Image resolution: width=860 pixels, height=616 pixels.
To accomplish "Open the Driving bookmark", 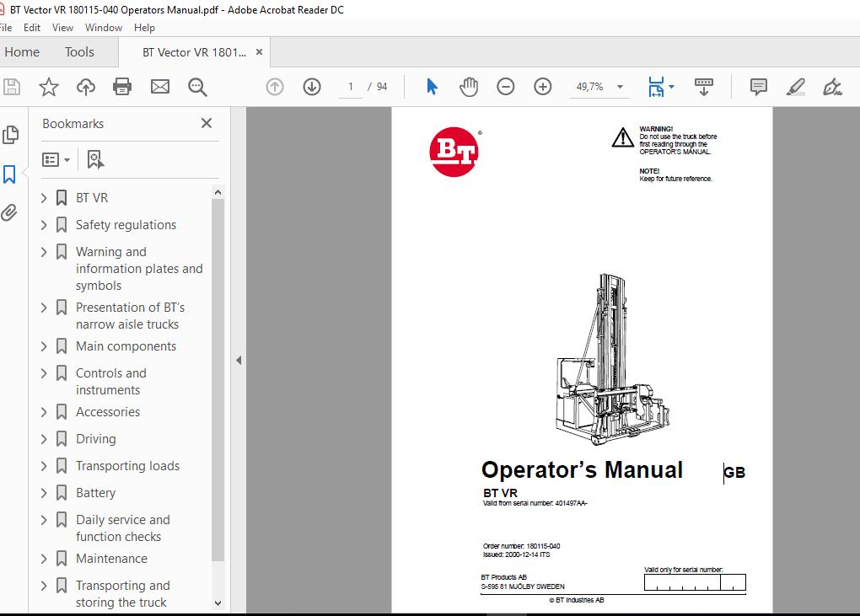I will [x=95, y=439].
